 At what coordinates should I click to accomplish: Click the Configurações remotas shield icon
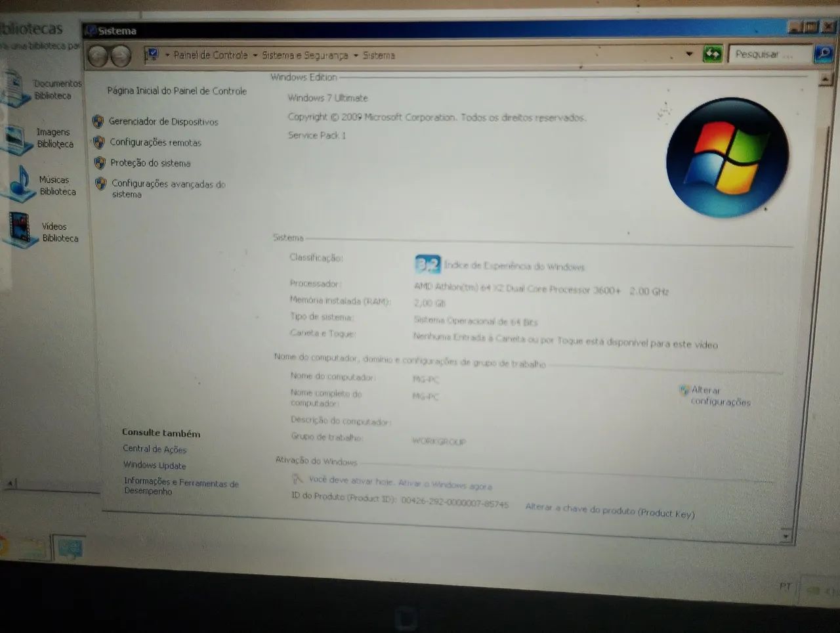pos(99,142)
